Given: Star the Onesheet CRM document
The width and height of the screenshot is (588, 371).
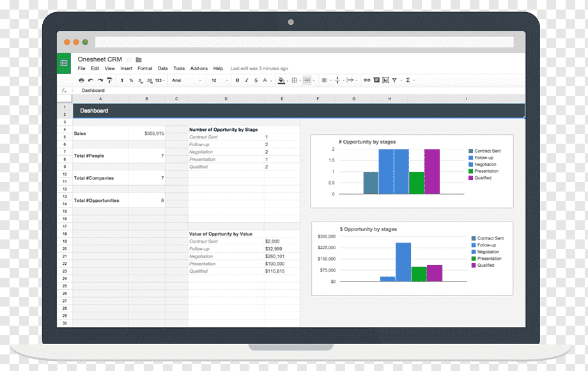Looking at the screenshot, I should pyautogui.click(x=128, y=59).
